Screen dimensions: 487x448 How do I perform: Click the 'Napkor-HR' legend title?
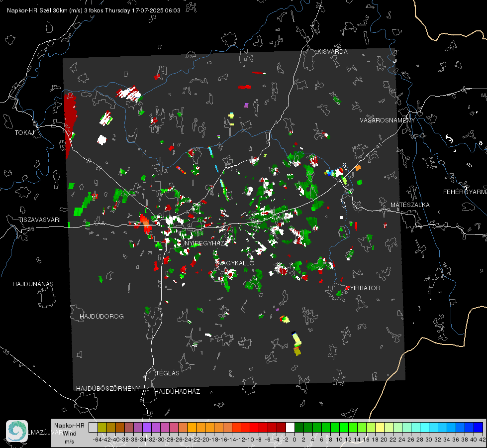point(69,426)
